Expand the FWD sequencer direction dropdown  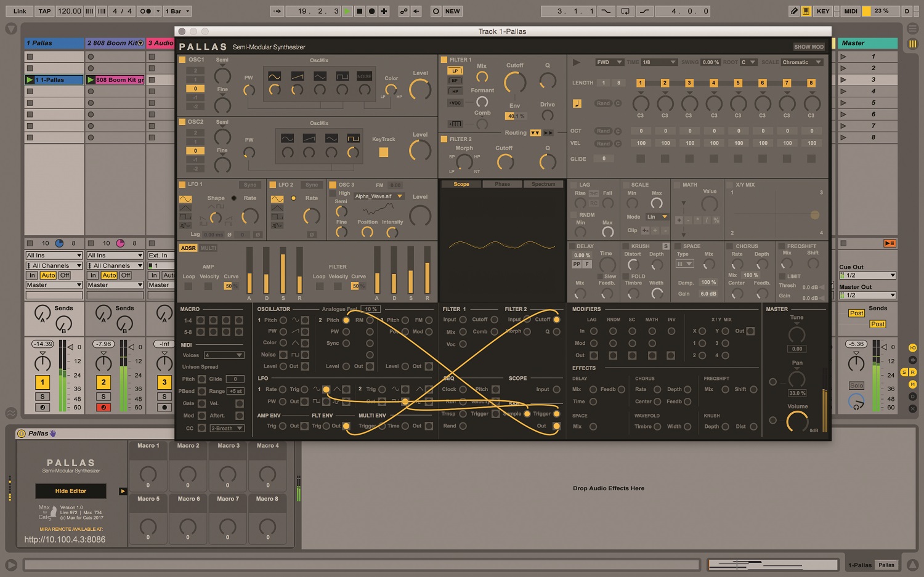[x=609, y=62]
